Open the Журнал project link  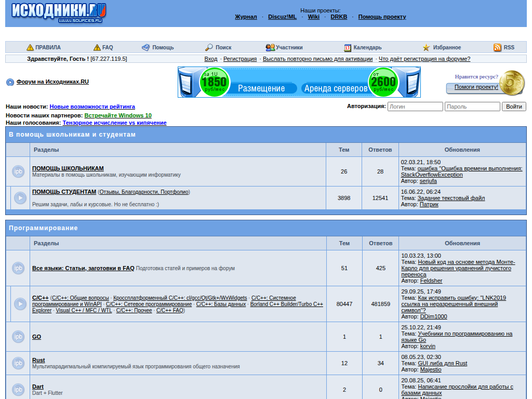[246, 17]
